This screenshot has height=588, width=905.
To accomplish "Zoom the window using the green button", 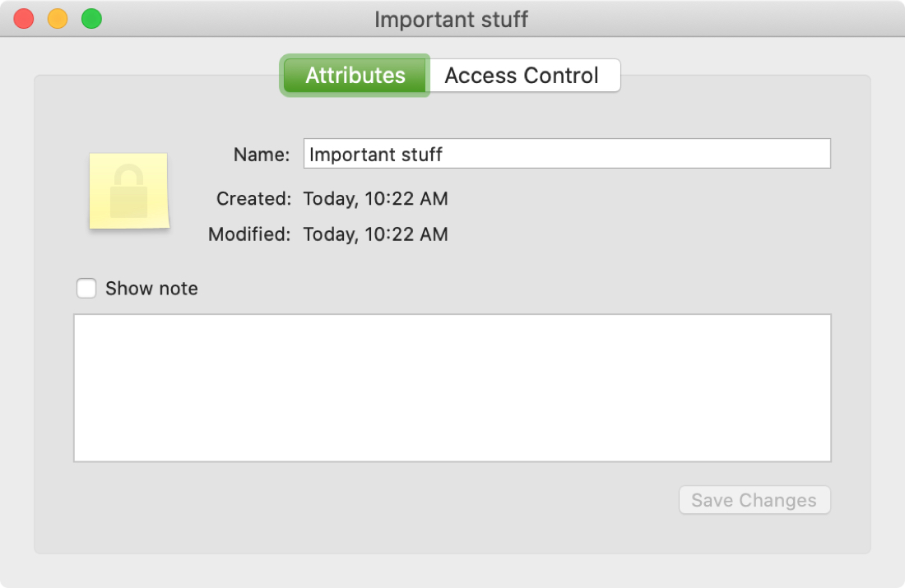I will [x=92, y=18].
